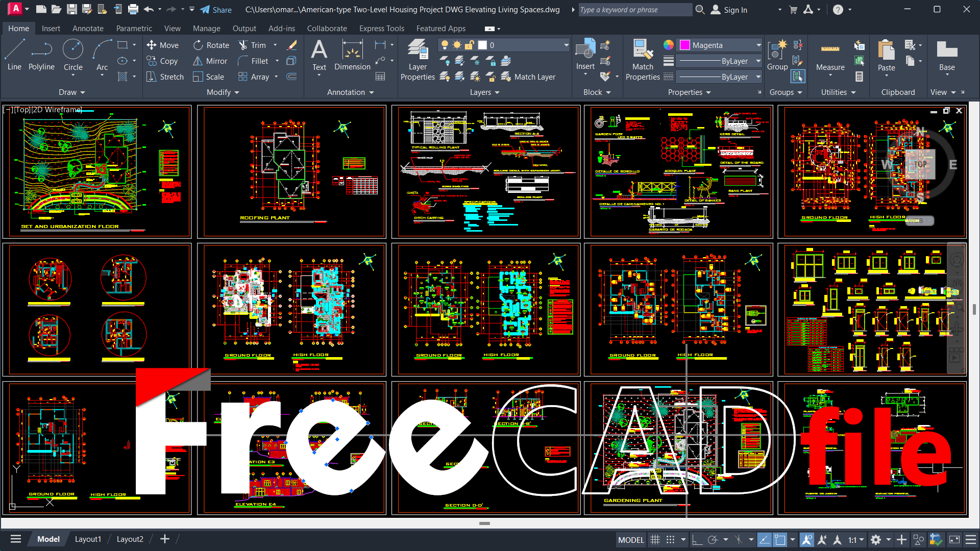The image size is (980, 551).
Task: Expand the Properties panel
Action: coord(689,92)
